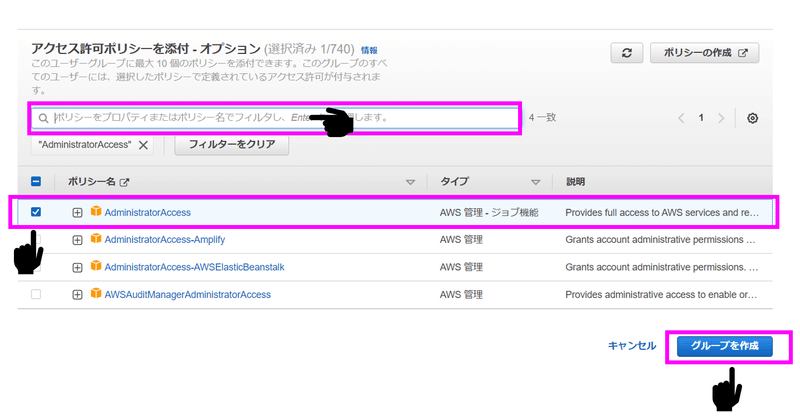The height and width of the screenshot is (420, 800).
Task: Click the orange policy icon for AdministratorAccess-Amplify
Action: point(95,238)
